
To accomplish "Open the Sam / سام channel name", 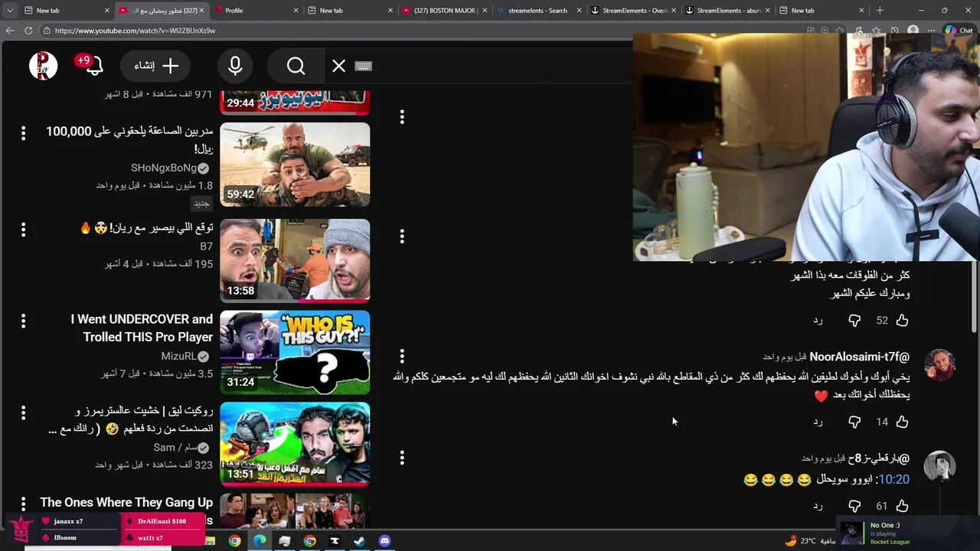I will pyautogui.click(x=175, y=447).
